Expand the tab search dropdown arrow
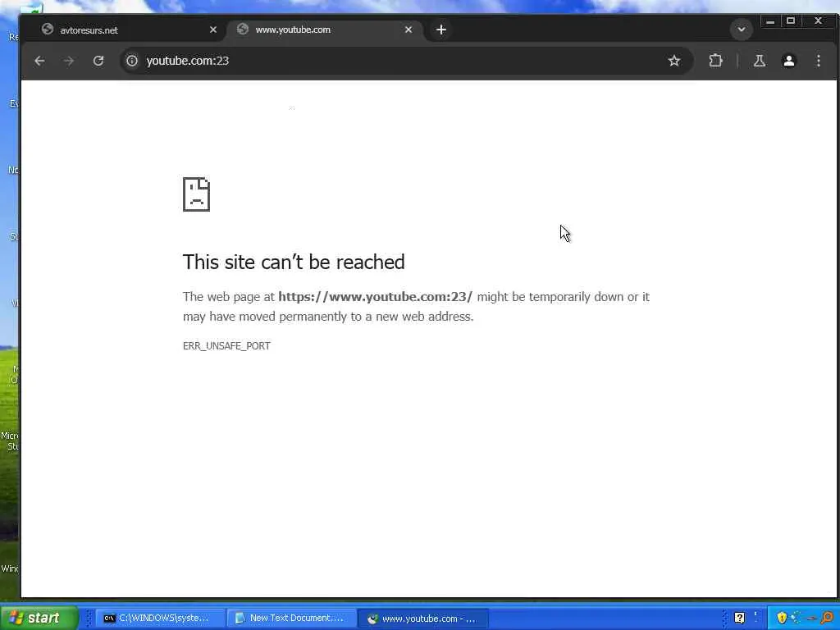The height and width of the screenshot is (630, 840). (x=742, y=30)
